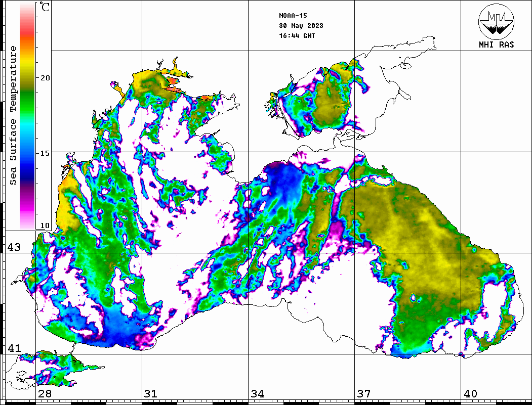Click the legend tick value 15
Viewport: 532px width, 405px height.
coord(45,153)
